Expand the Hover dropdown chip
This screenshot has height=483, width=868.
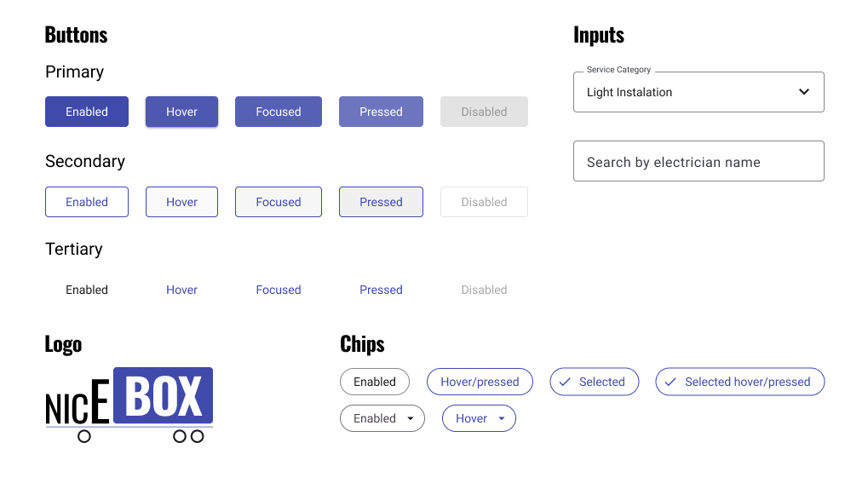coord(479,418)
